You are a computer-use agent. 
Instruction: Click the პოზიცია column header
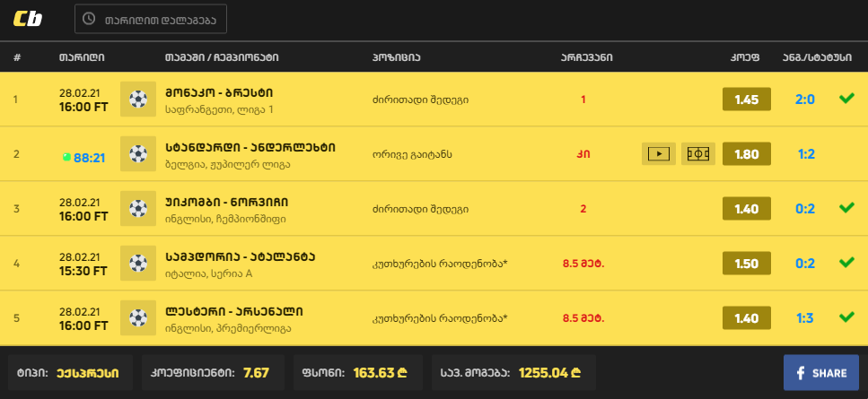pos(397,57)
